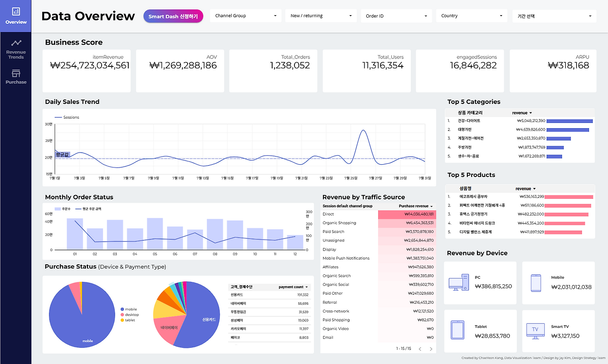This screenshot has height=364, width=608.
Task: Go to previous page arrow in traffic table
Action: pyautogui.click(x=420, y=349)
